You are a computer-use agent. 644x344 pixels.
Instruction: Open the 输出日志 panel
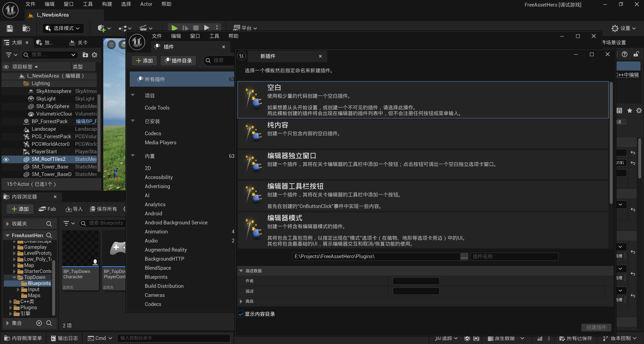(64, 338)
